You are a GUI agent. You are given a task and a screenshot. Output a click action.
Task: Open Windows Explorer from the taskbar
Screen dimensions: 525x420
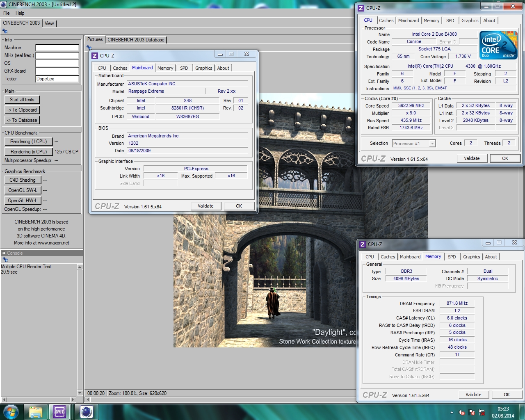click(36, 412)
